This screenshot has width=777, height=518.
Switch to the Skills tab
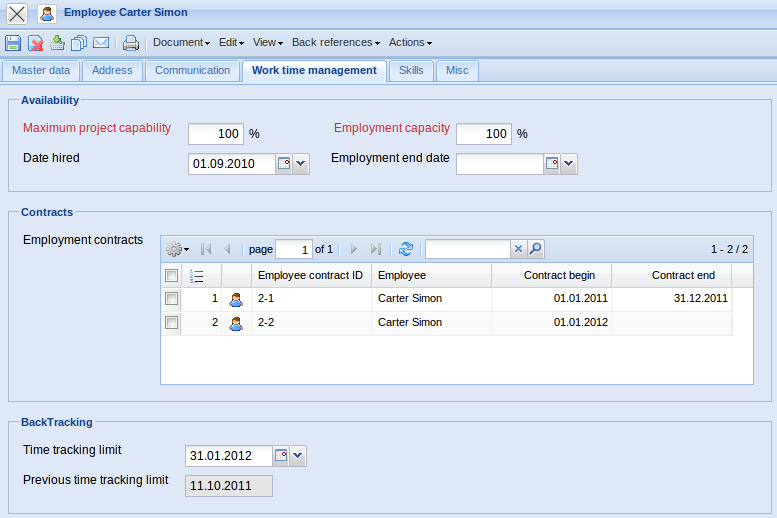pyautogui.click(x=410, y=70)
